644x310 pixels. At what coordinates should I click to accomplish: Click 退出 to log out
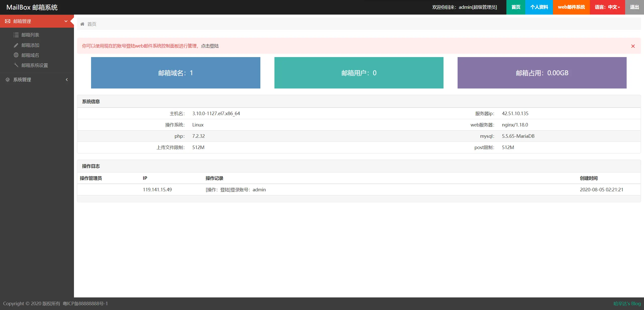(x=634, y=7)
